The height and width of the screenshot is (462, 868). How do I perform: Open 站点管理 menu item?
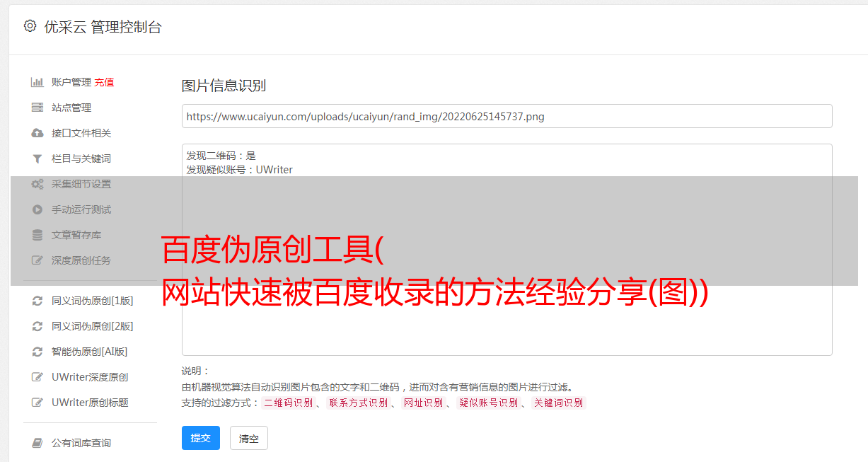click(71, 108)
